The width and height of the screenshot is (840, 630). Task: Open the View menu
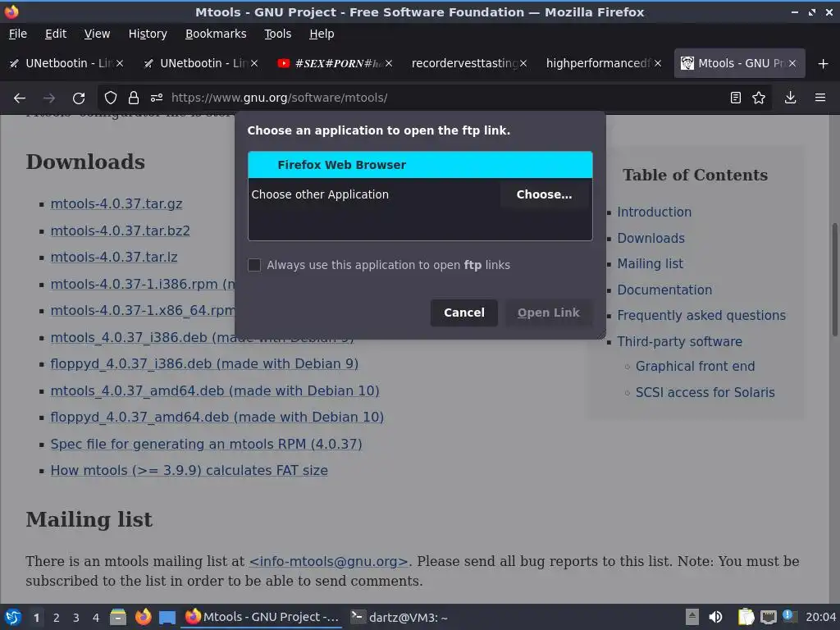tap(97, 34)
